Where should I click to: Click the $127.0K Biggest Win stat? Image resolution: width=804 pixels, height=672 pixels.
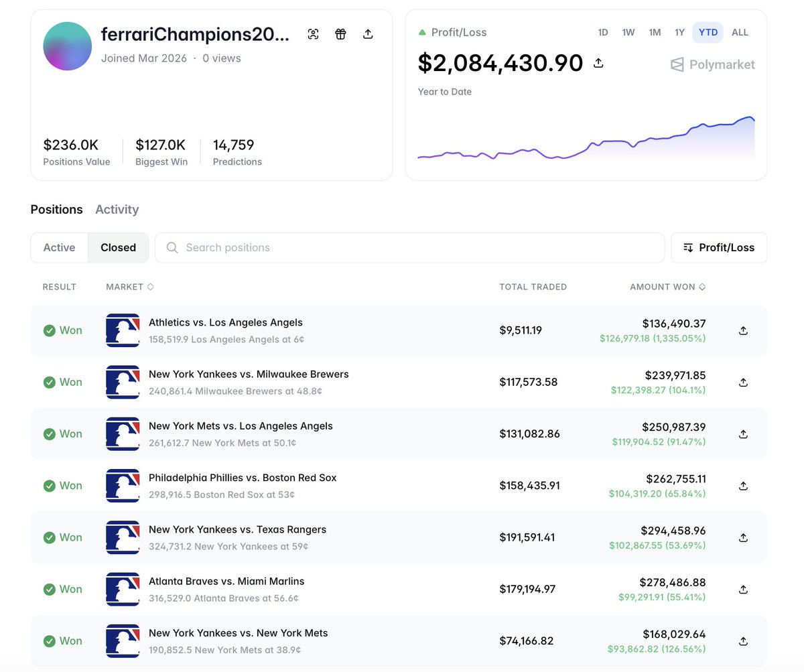161,151
